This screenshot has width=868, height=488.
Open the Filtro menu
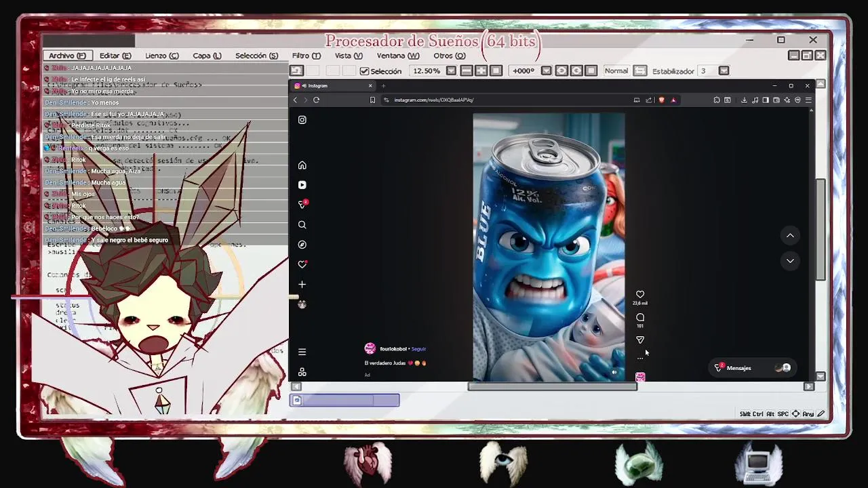[x=307, y=56]
